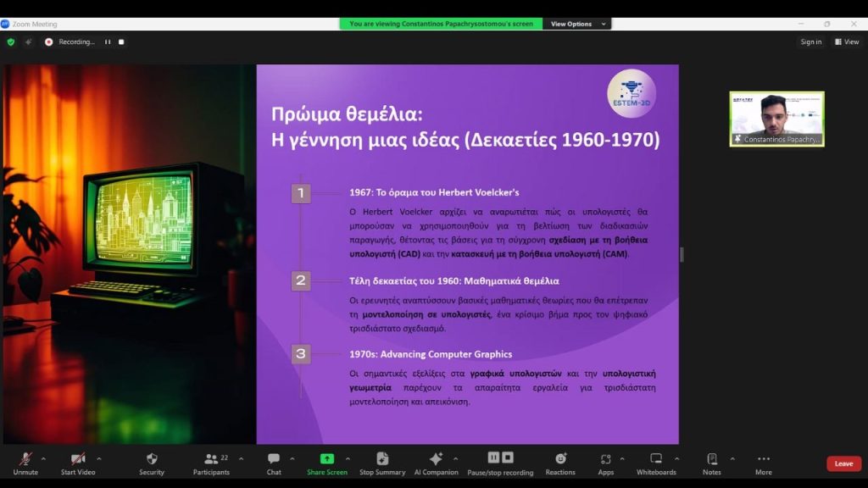This screenshot has height=488, width=868.
Task: Start Video camera toggle
Action: [x=78, y=463]
